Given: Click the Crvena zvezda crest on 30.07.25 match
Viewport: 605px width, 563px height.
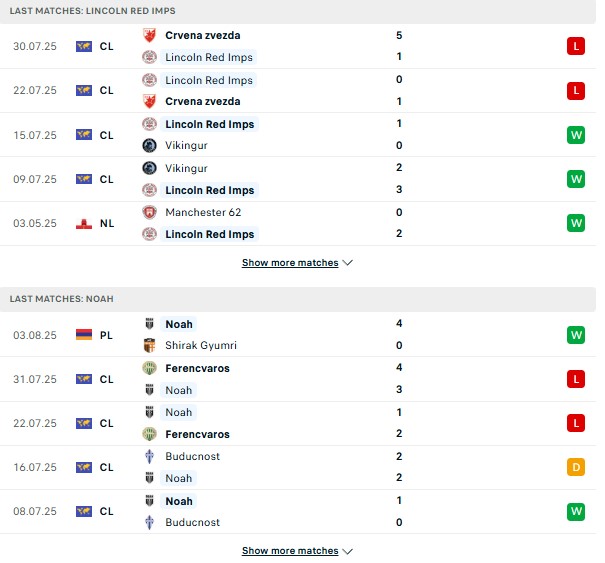Looking at the screenshot, I should 149,36.
